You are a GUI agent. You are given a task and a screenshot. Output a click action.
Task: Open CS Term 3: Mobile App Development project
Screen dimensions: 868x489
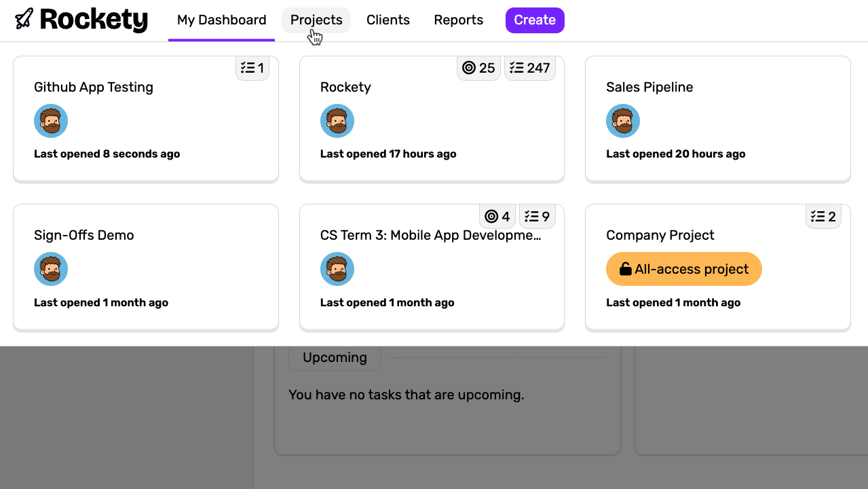(x=430, y=236)
